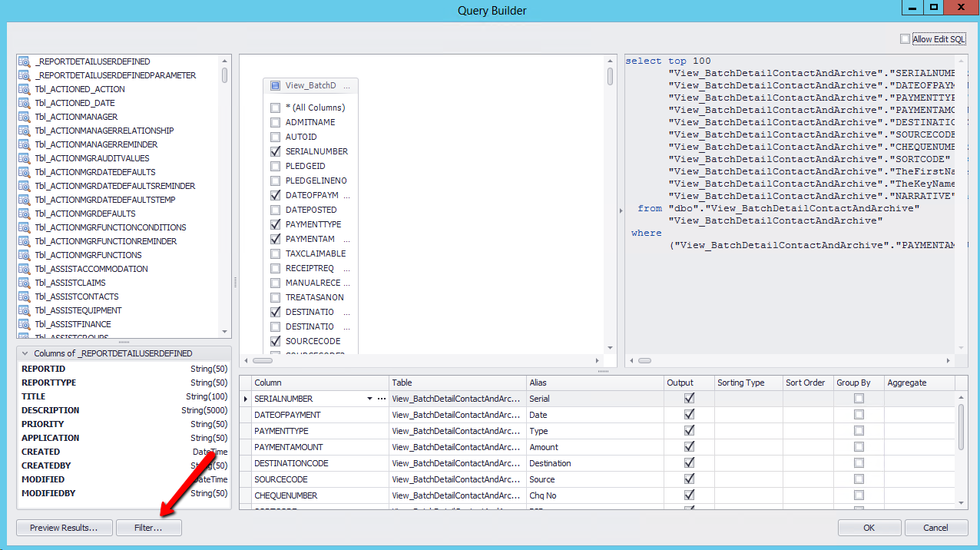Choose the Tbl_ASSISTEQUIPMENT table icon

pos(24,310)
